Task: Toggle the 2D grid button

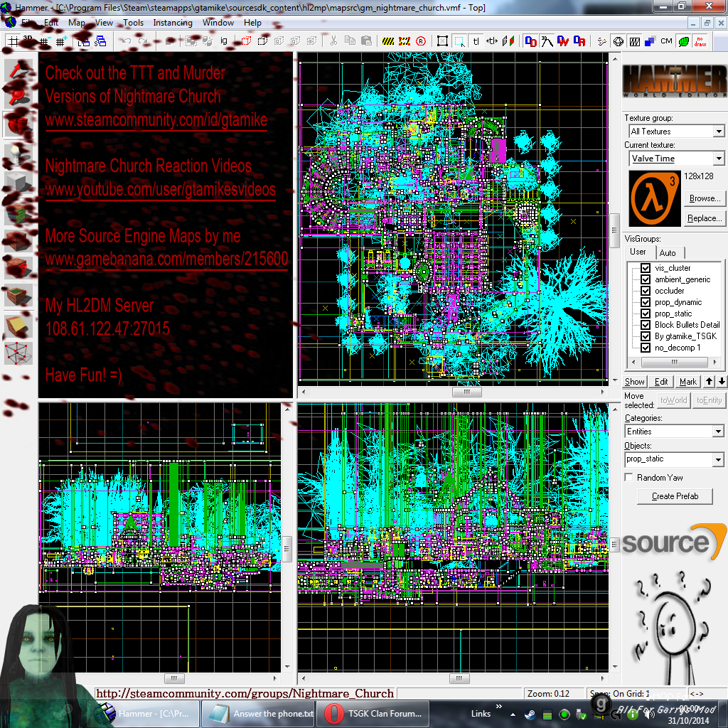Action: (x=13, y=41)
